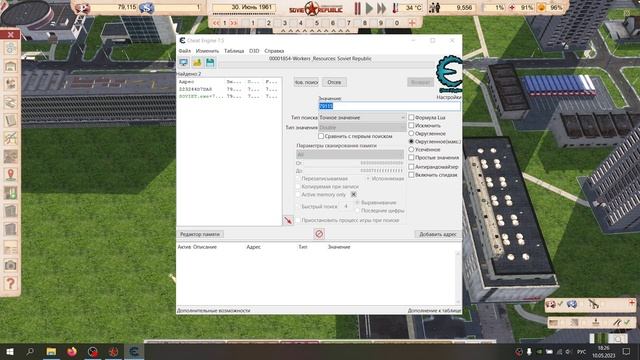The image size is (640, 360).
Task: Open the Тип значения Double dropdown
Action: [362, 127]
